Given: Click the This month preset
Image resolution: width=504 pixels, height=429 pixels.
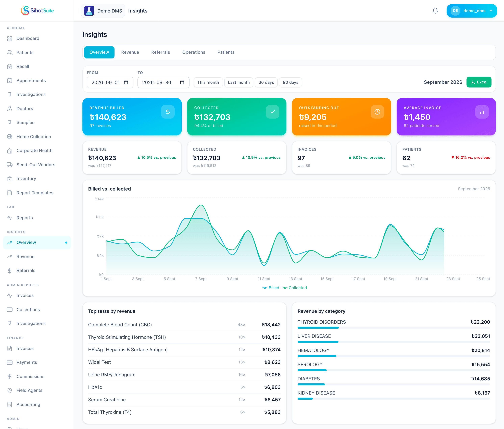Looking at the screenshot, I should click(208, 82).
